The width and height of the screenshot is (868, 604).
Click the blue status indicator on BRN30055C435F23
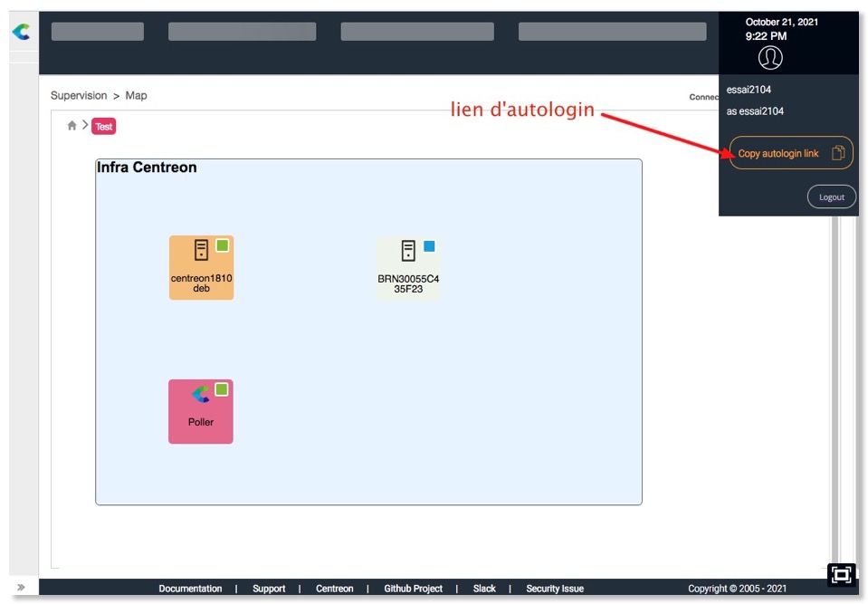click(430, 244)
